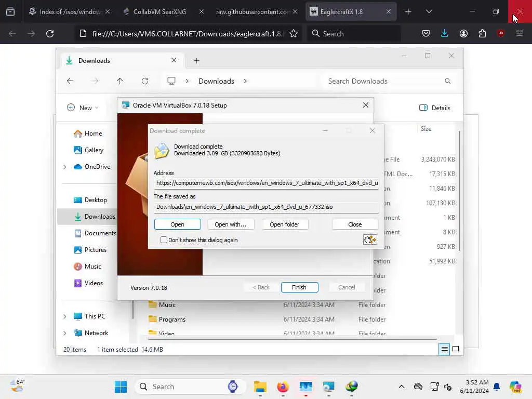This screenshot has width=532, height=399.
Task: Switch to details list view icon
Action: tap(444, 350)
